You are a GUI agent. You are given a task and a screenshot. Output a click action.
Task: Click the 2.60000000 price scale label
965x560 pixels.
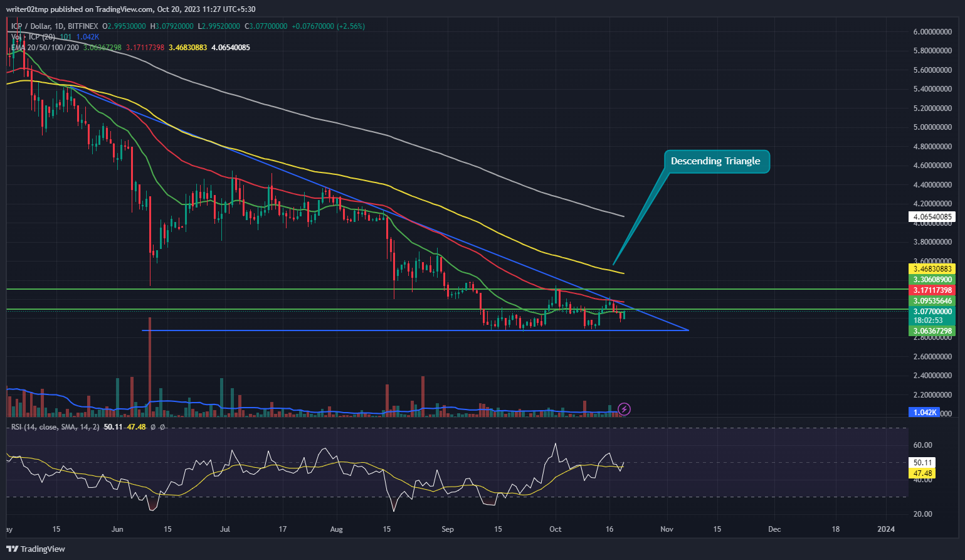click(x=932, y=357)
